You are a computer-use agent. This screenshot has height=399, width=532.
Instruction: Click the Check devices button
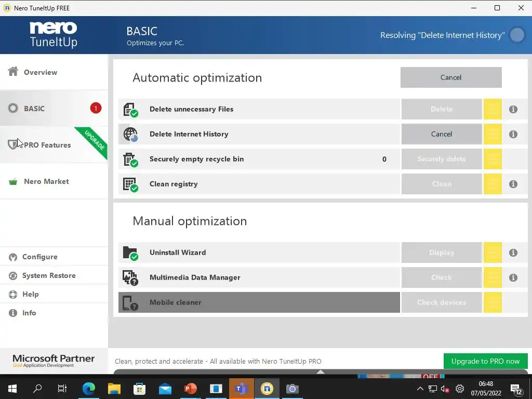tap(442, 302)
